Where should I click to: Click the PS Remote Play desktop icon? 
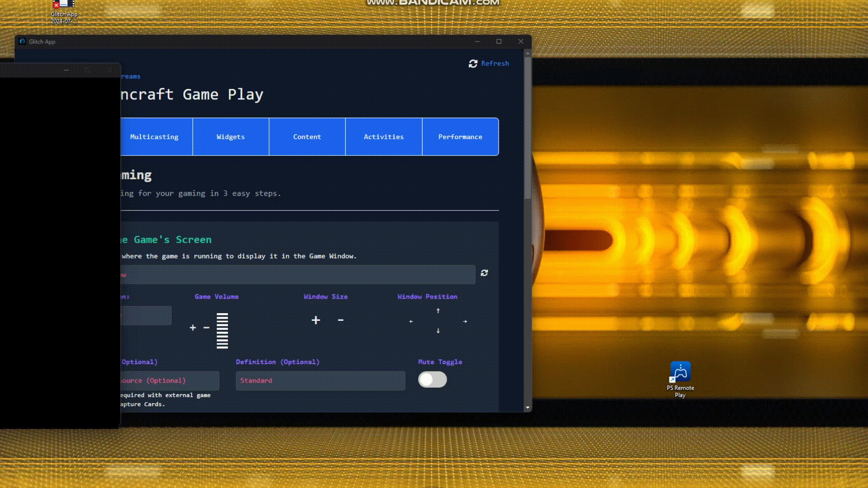(x=680, y=379)
